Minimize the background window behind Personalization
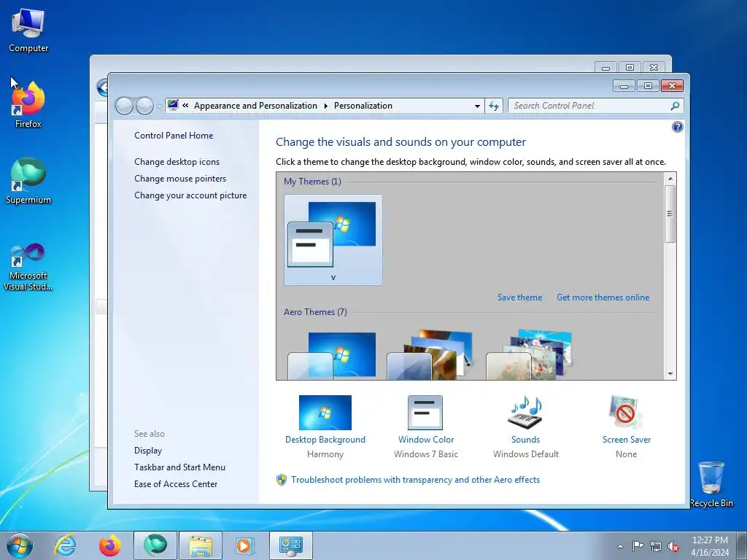This screenshot has width=747, height=560. [605, 68]
